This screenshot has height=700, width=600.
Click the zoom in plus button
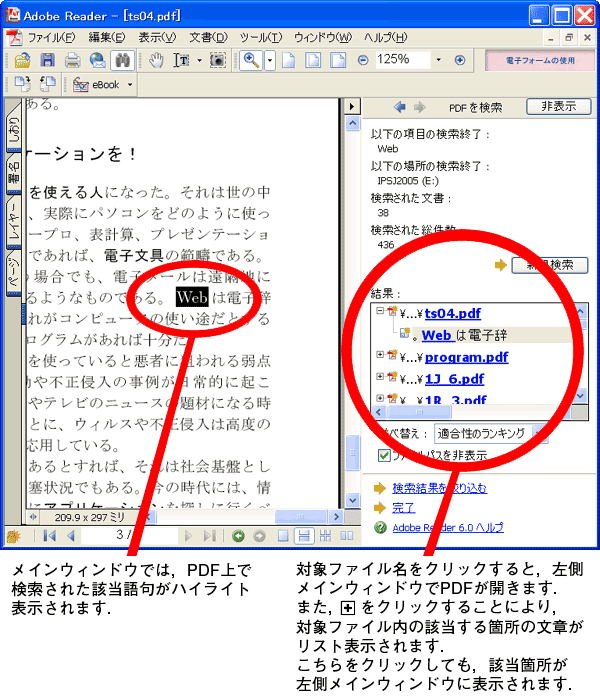(460, 60)
